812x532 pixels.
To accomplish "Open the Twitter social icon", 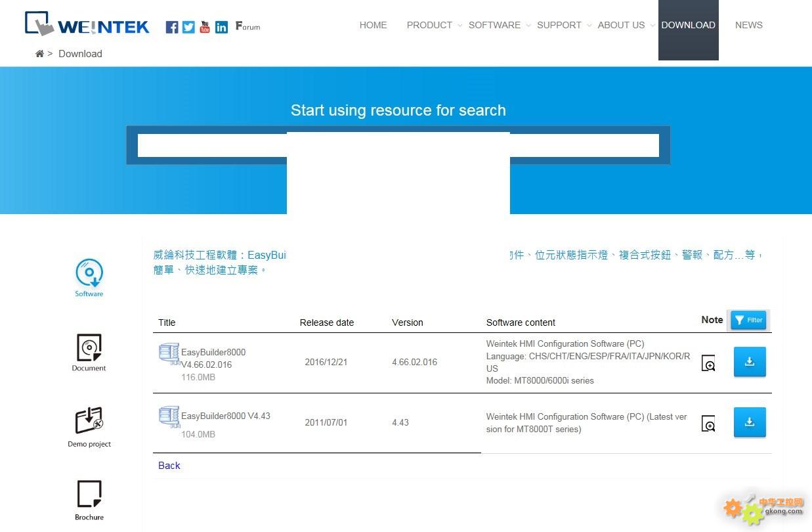I will pyautogui.click(x=188, y=27).
